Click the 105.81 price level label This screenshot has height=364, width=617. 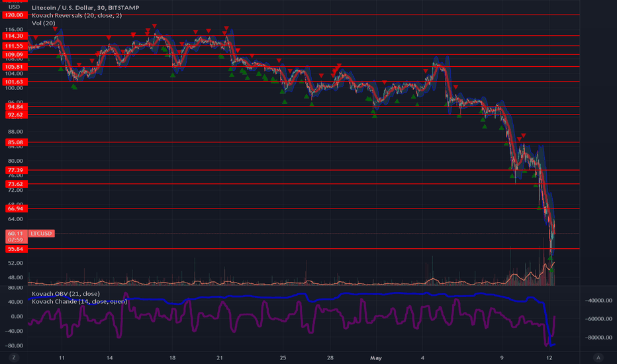pos(15,67)
